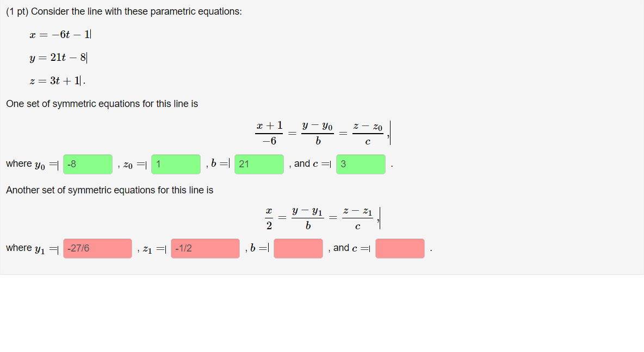Viewport: 644px width, 352px height.
Task: Click the green y0 answer field showing -8
Action: (x=86, y=164)
